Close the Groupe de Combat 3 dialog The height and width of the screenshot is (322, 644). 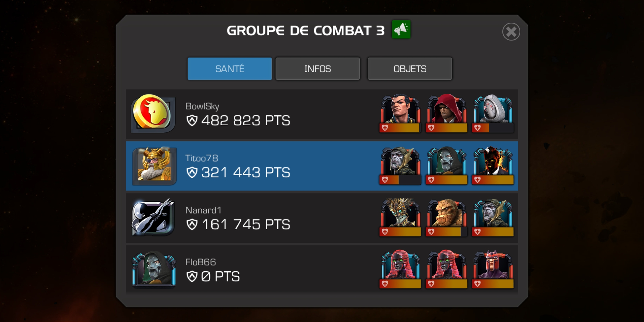[x=511, y=32]
